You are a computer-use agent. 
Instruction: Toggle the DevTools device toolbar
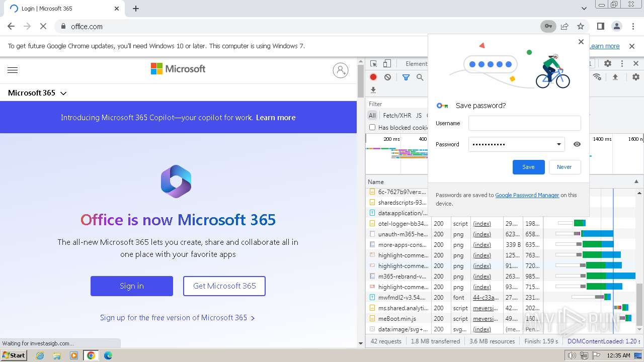pos(387,63)
